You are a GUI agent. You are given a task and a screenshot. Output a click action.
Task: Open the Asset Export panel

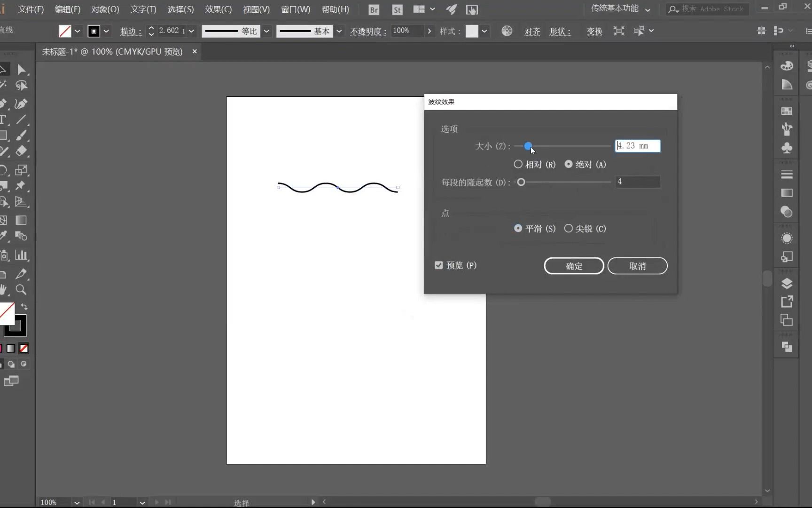(x=787, y=302)
